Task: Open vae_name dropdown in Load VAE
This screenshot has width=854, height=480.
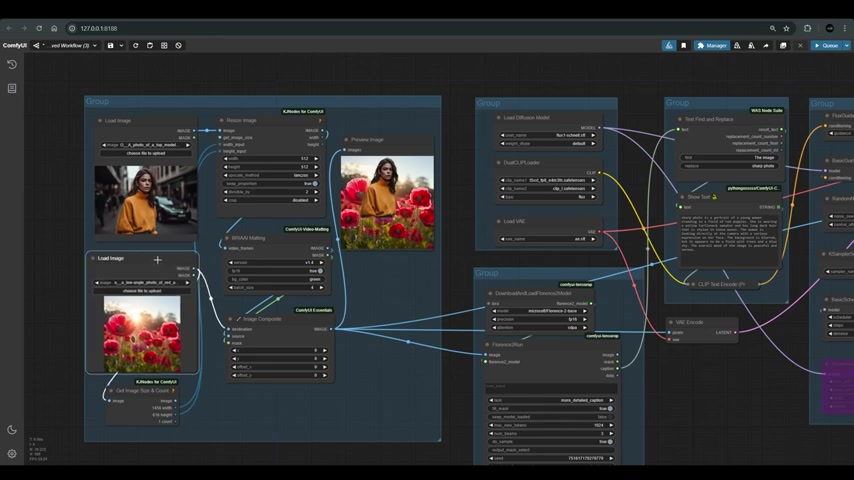Action: pos(547,239)
